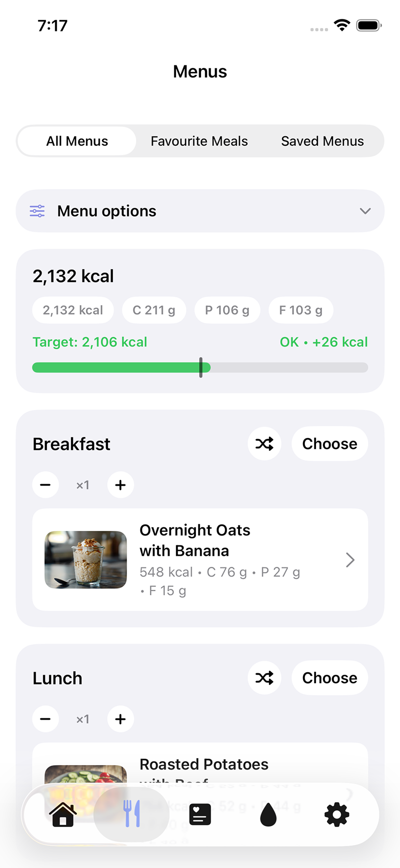Open Overnight Oats details via chevron
Viewport: 400px width, 868px height.
click(350, 560)
